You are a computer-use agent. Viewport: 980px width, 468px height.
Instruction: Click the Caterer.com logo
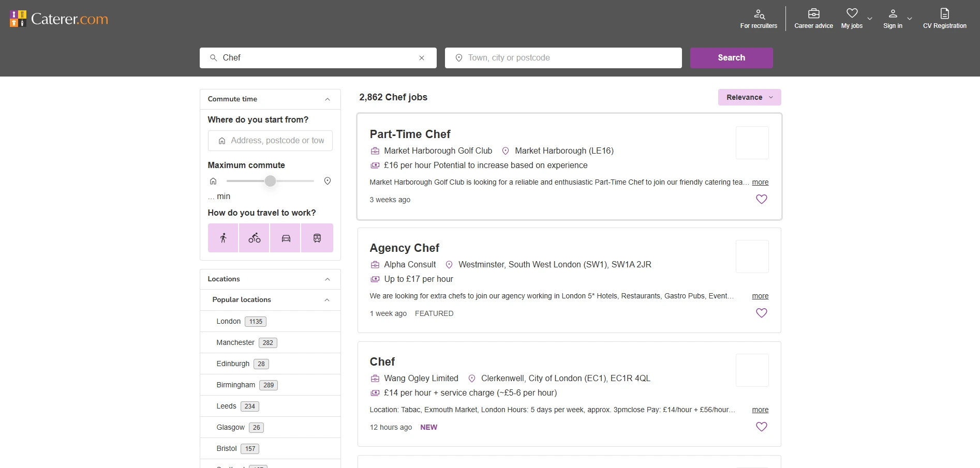(x=59, y=19)
